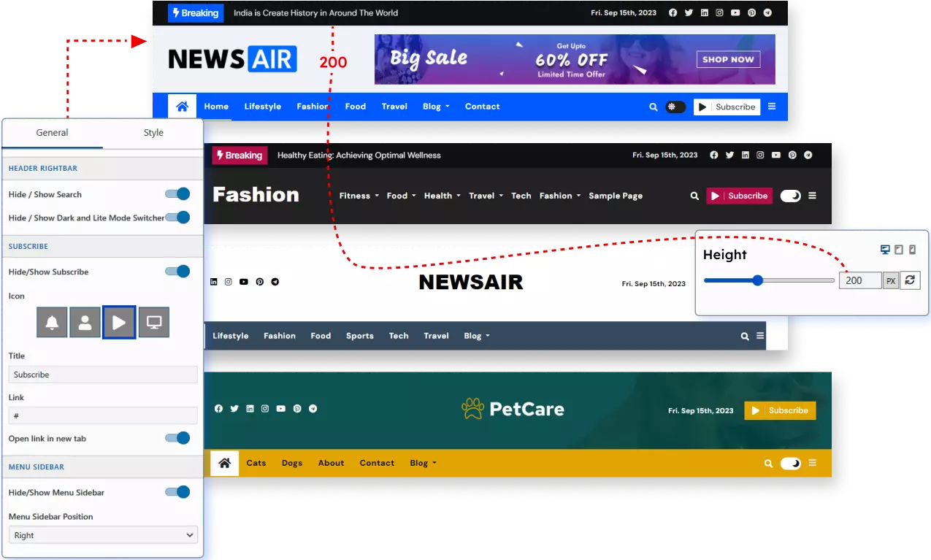
Task: Open Lifestyle in NewsAir blue menu
Action: [x=263, y=107]
